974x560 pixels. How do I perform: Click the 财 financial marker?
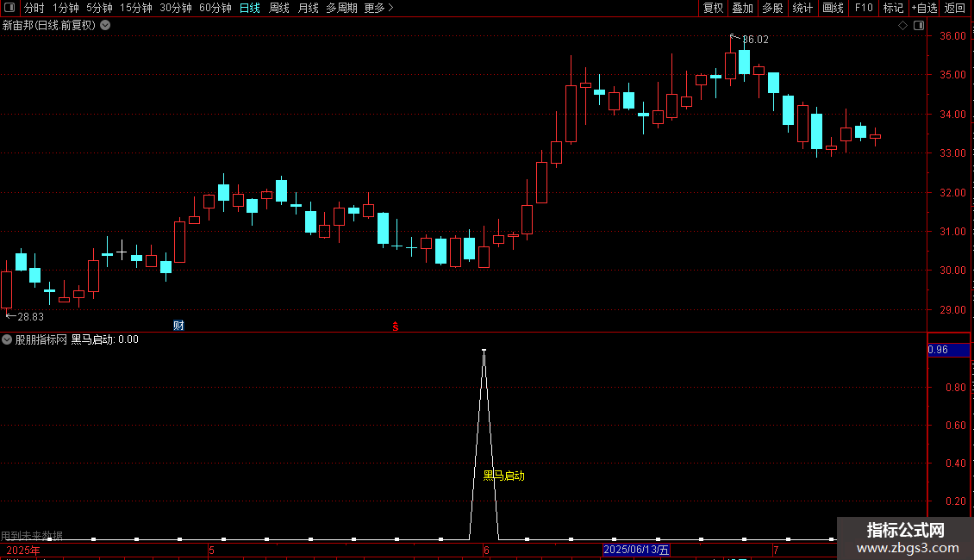pos(178,326)
